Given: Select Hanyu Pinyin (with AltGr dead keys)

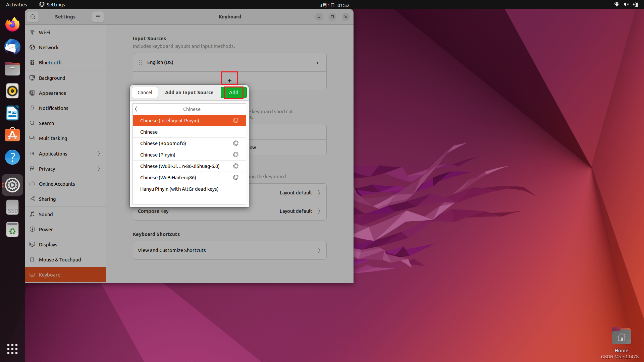Looking at the screenshot, I should point(179,189).
